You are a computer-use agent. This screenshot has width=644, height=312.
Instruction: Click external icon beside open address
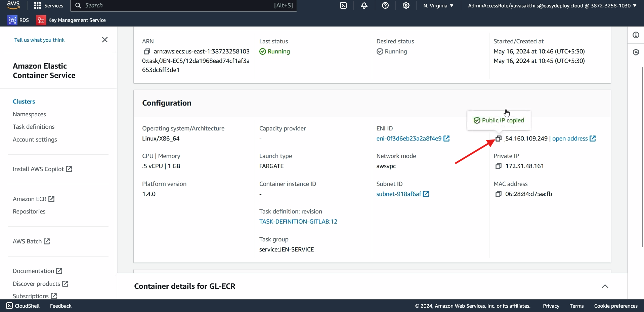[593, 139]
